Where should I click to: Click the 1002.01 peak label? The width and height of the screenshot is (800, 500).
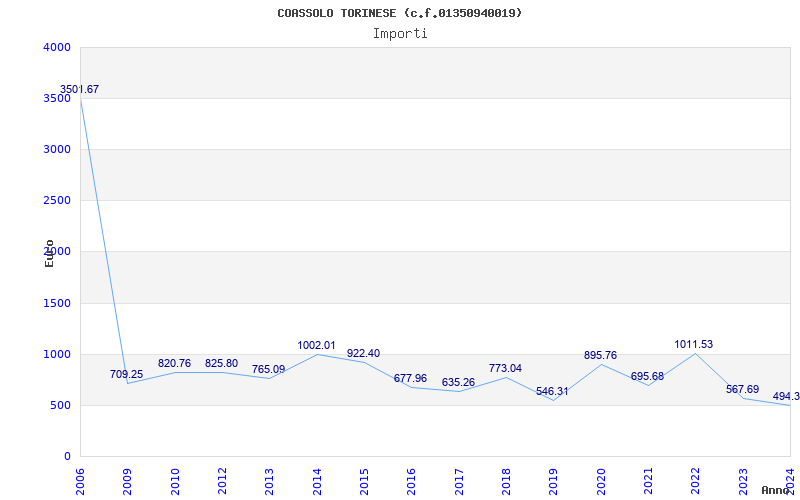316,345
